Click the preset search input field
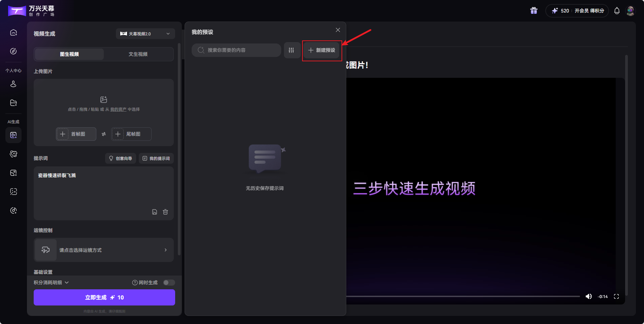644x324 pixels. tap(236, 50)
